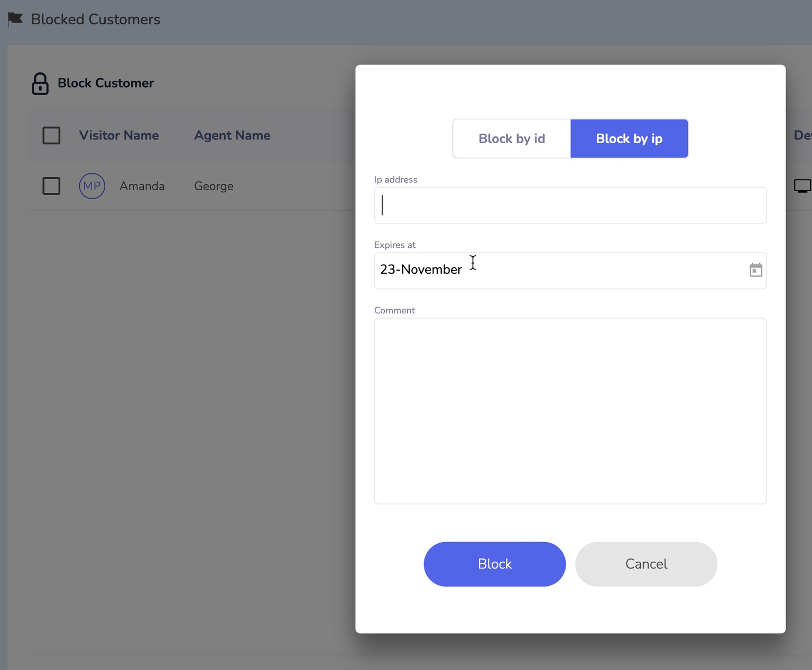Click the flag icon beside Blocked Customers
Image resolution: width=812 pixels, height=670 pixels.
[15, 19]
